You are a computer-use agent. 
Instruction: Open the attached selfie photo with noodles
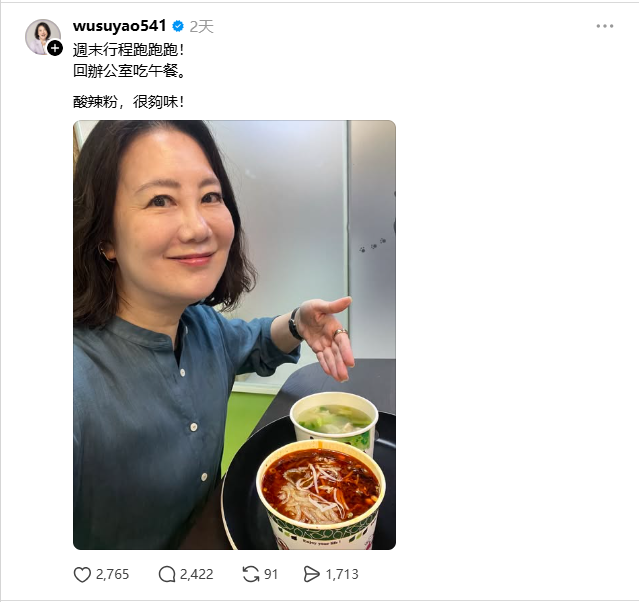pos(234,335)
